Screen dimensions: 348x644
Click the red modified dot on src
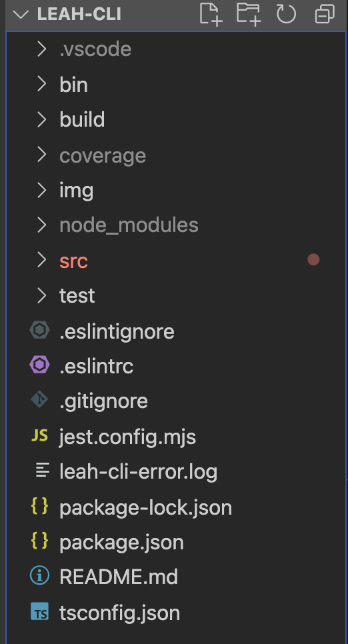click(313, 259)
